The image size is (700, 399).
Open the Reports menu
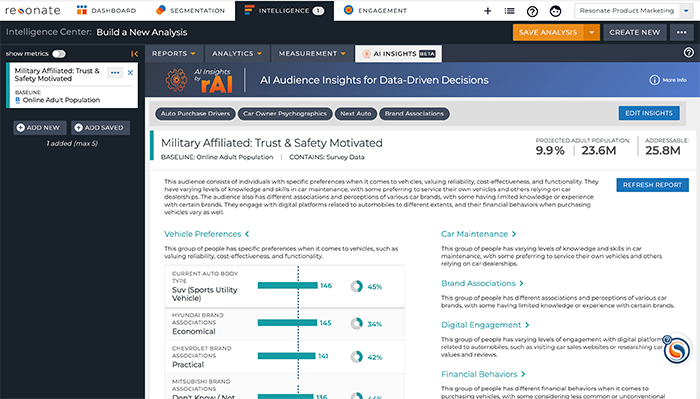point(174,54)
